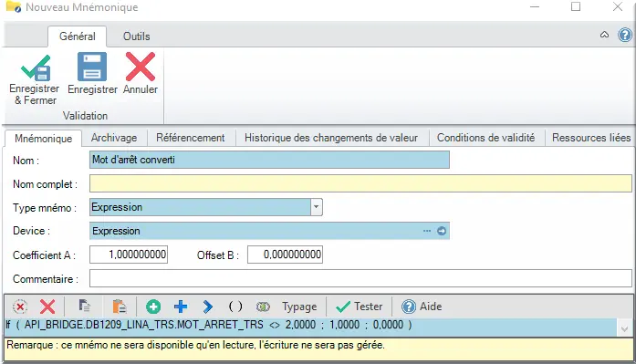Focus the Nom field
Viewport: 636px width, 364px height.
269,160
